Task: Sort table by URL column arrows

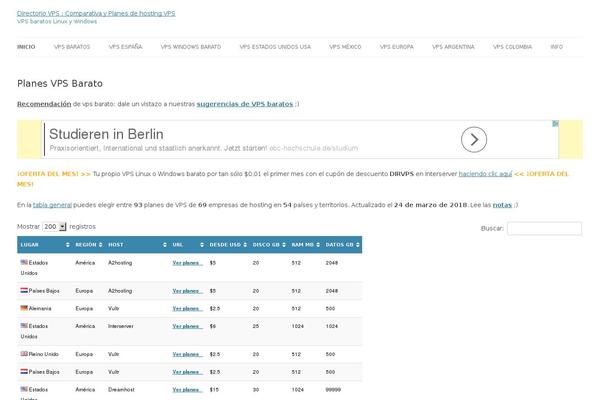Action: pos(202,245)
